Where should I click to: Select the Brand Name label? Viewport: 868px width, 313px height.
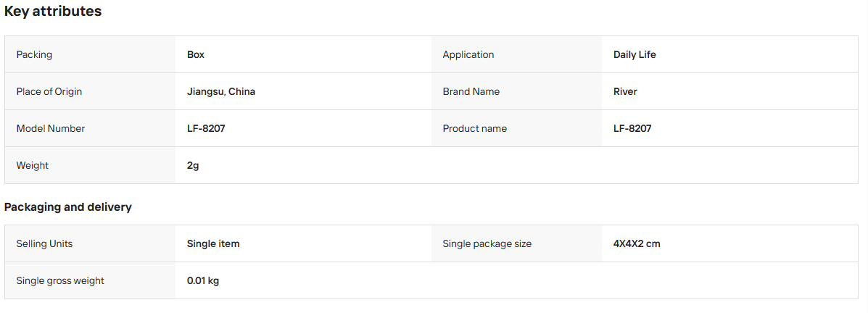[471, 92]
